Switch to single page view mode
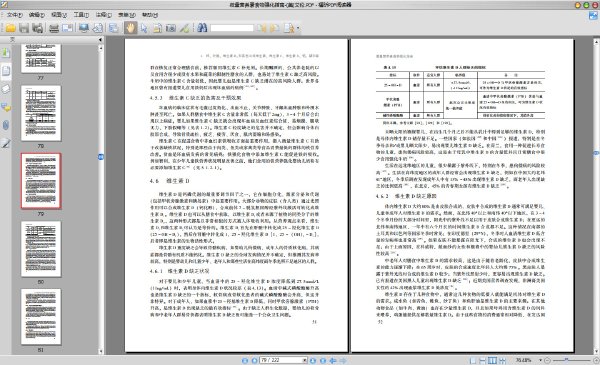 [x=473, y=360]
